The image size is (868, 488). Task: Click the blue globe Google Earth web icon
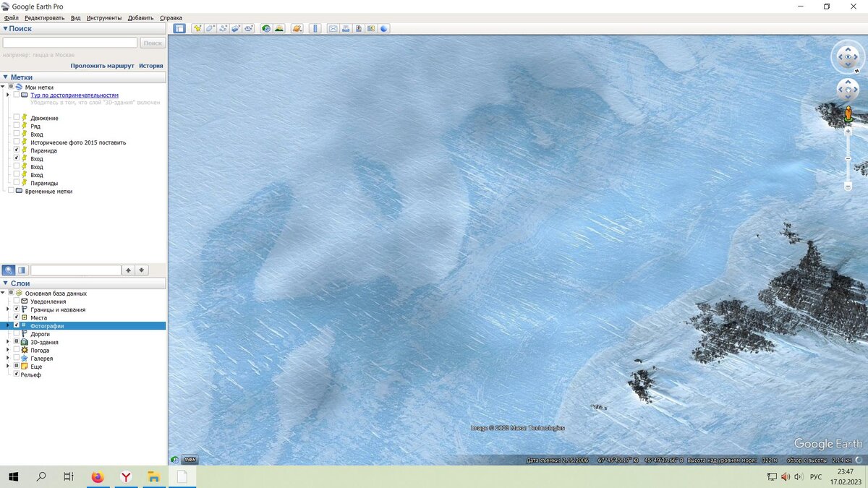click(x=384, y=28)
